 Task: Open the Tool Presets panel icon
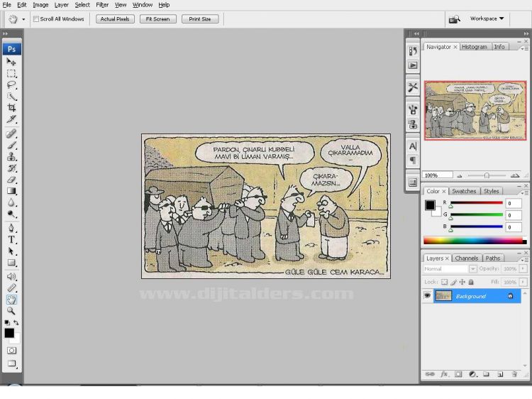click(x=413, y=87)
